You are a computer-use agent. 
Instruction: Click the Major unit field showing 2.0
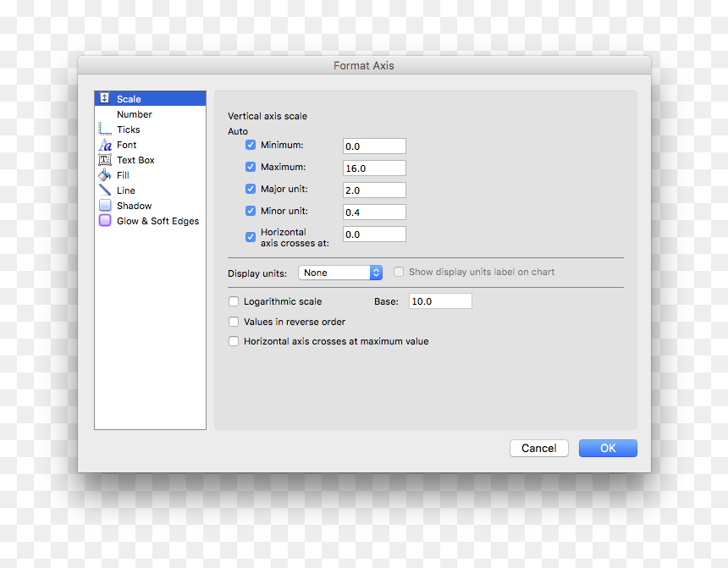(374, 190)
